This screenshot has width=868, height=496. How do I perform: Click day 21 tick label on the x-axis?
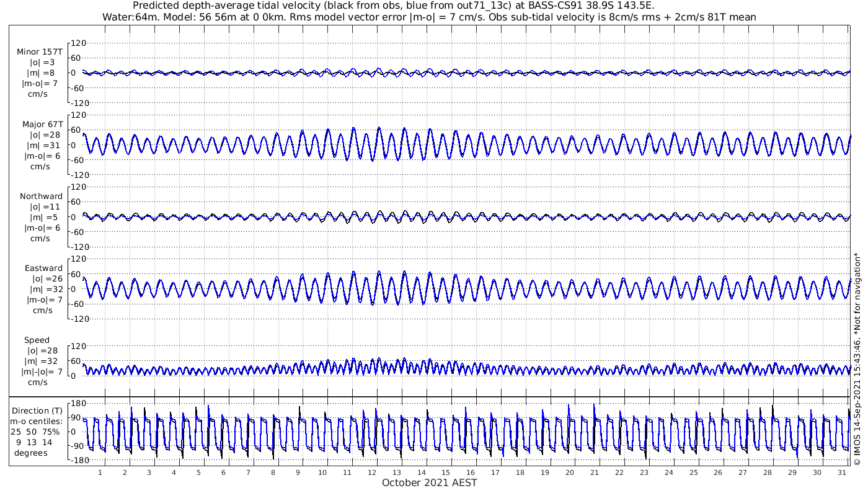point(595,472)
